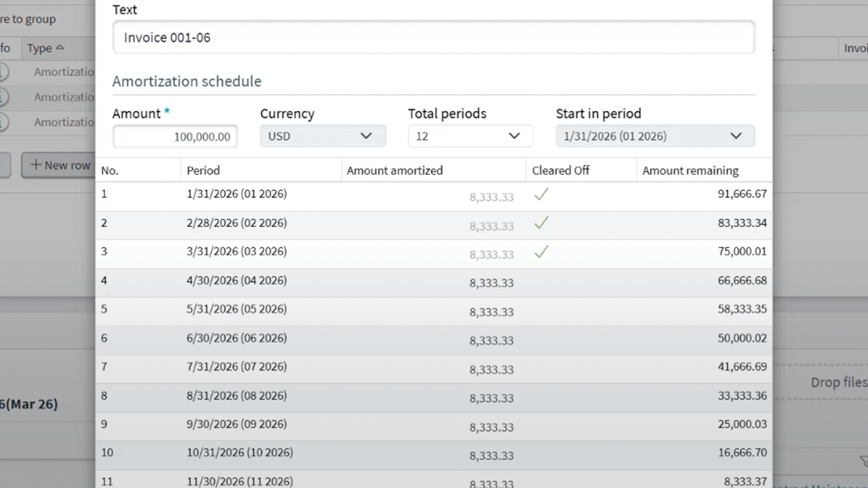Select period 2/28/2026 (02 2026) row
This screenshot has height=488, width=868.
point(433,225)
